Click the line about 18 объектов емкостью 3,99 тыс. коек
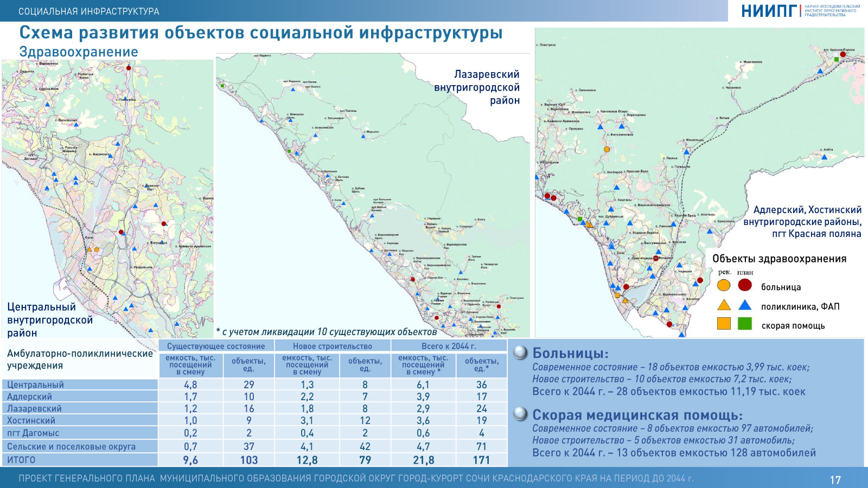Image resolution: width=868 pixels, height=488 pixels. pyautogui.click(x=671, y=367)
